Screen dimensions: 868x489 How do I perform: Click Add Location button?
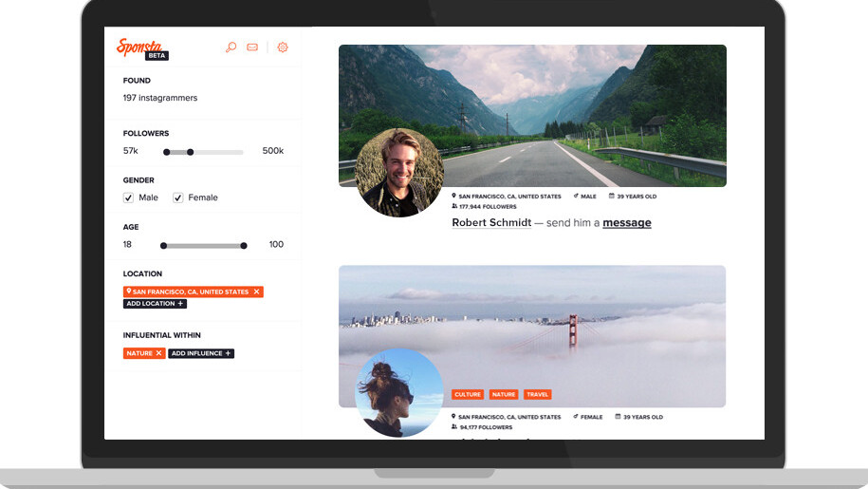155,304
